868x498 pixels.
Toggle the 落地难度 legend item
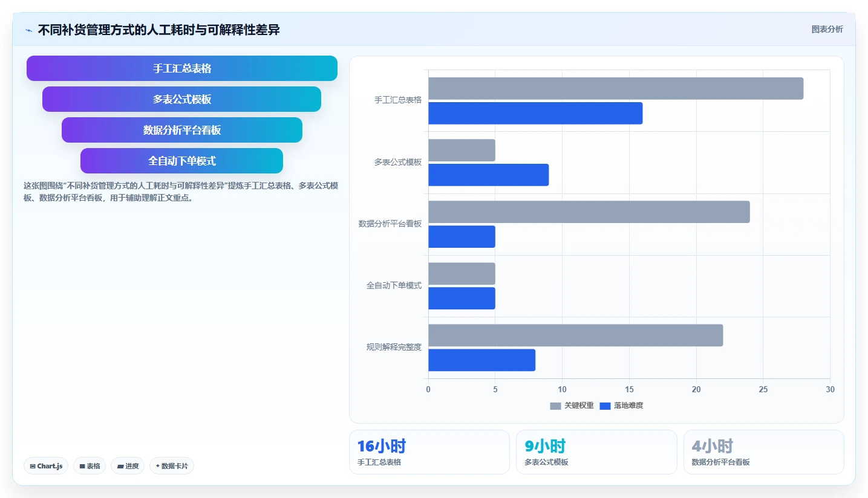[x=621, y=406]
